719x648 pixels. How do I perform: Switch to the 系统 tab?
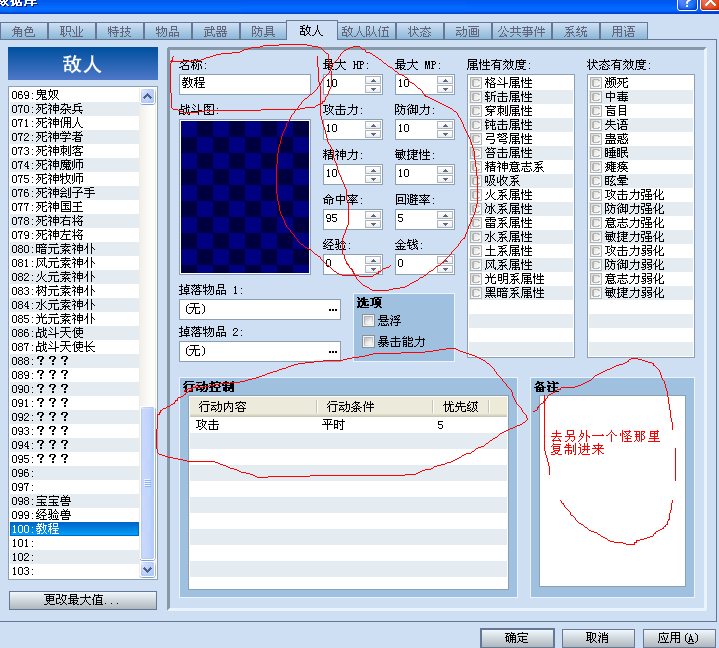click(x=575, y=32)
